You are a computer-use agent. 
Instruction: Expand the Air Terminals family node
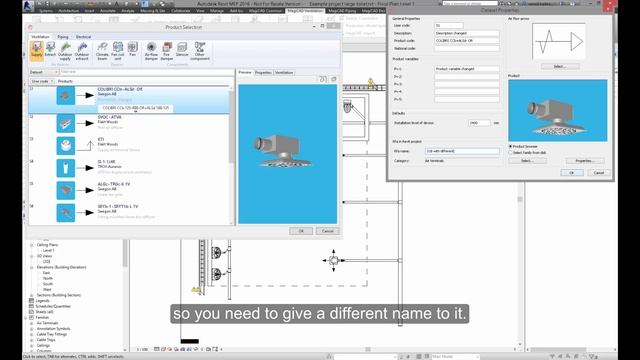pyautogui.click(x=31, y=323)
